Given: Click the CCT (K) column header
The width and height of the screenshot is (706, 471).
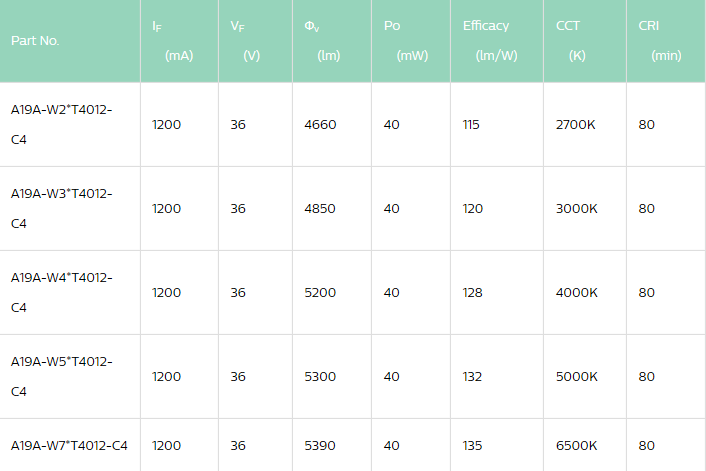Looking at the screenshot, I should (x=570, y=40).
